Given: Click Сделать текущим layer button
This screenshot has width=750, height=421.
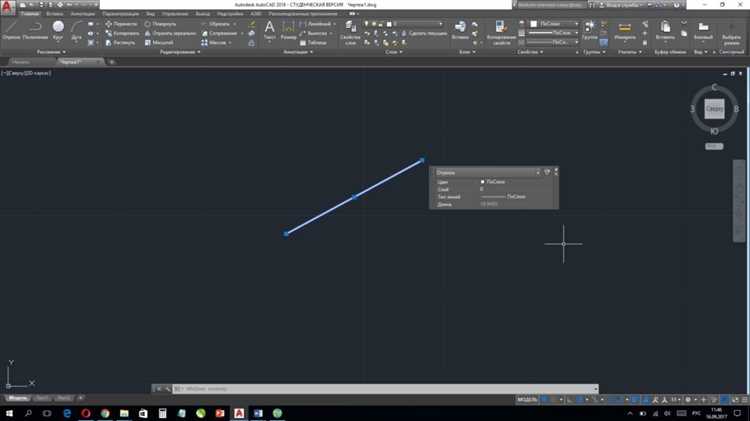Looking at the screenshot, I should 424,33.
